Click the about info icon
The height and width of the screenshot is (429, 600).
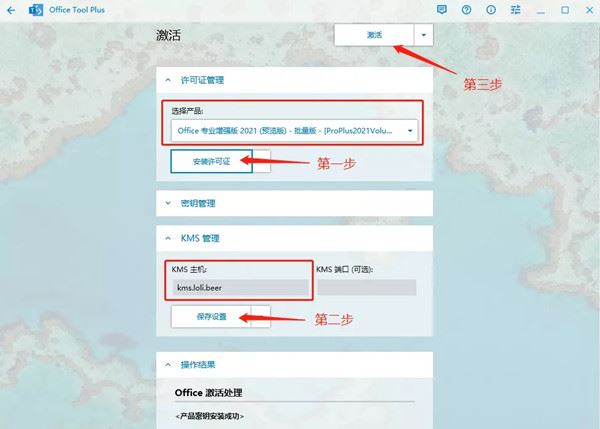coord(490,10)
